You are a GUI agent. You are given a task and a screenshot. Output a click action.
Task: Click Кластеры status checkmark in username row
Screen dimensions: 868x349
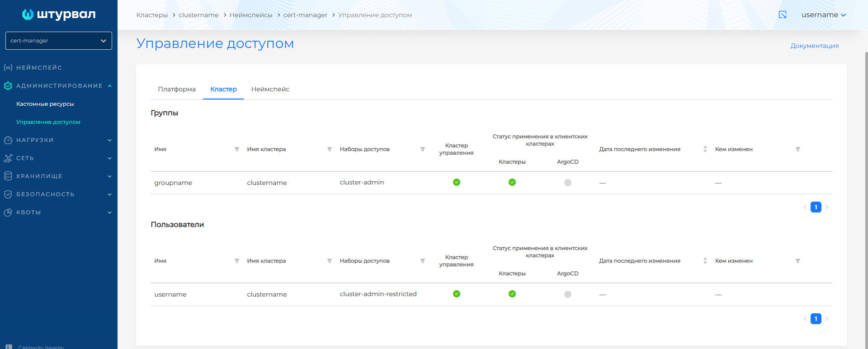pos(512,294)
